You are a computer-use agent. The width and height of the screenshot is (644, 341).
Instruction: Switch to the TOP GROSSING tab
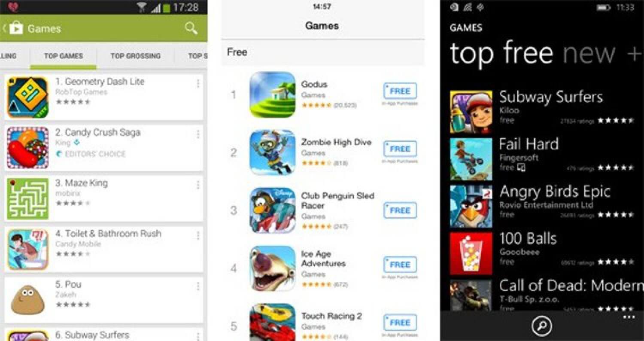click(135, 56)
